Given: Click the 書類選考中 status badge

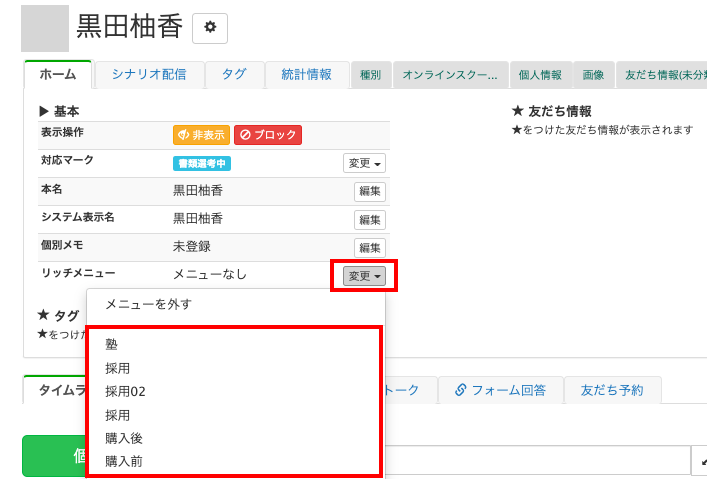Looking at the screenshot, I should [202, 163].
